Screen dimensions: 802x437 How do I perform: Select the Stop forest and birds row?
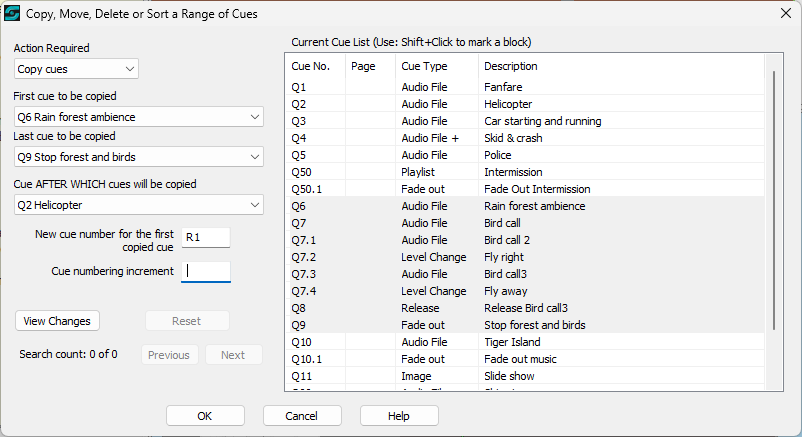(x=525, y=325)
